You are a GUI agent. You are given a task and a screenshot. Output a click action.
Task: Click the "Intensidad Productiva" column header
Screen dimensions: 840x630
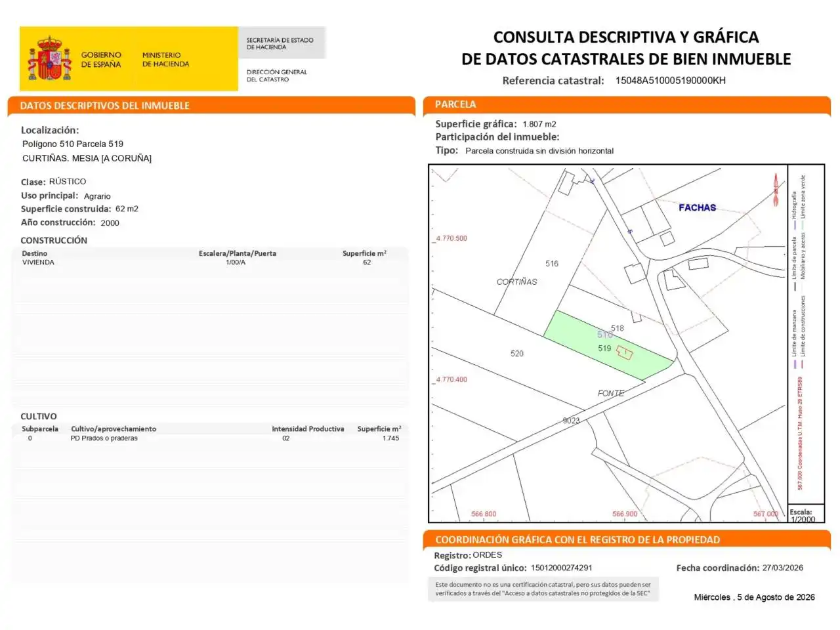(308, 429)
